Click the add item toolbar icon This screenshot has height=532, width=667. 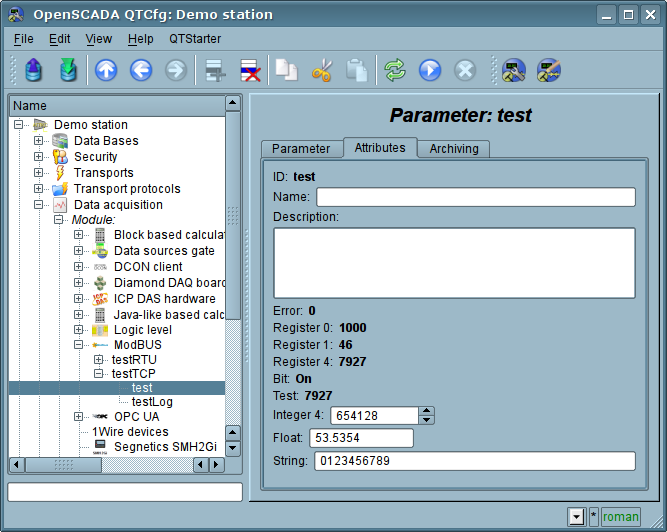(x=213, y=70)
